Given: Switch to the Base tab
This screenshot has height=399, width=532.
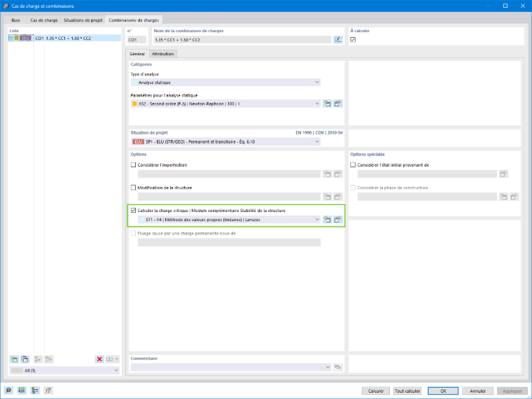Looking at the screenshot, I should pos(15,20).
